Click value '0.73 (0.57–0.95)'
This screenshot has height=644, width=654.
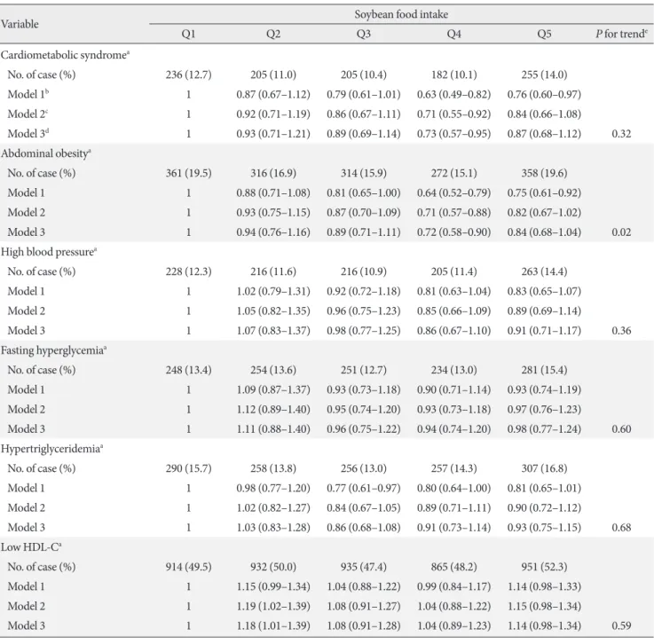tap(453, 133)
